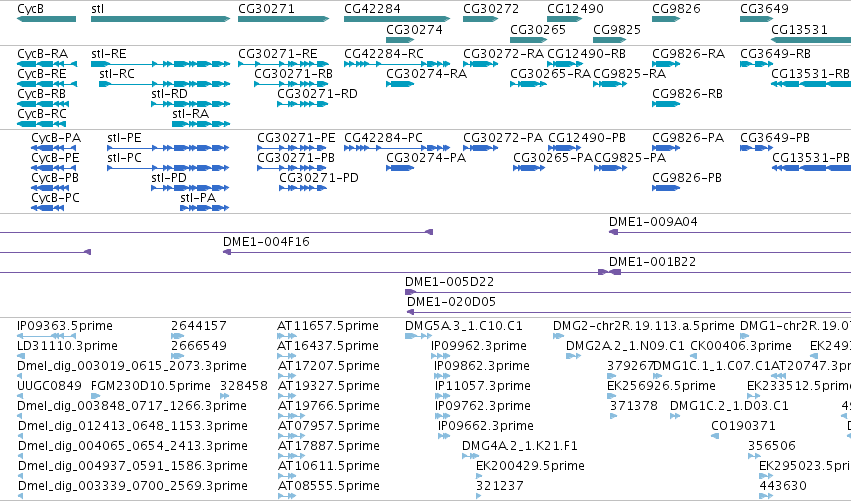Select CDS CG30272-PA
The width and height of the screenshot is (851, 501).
480,148
